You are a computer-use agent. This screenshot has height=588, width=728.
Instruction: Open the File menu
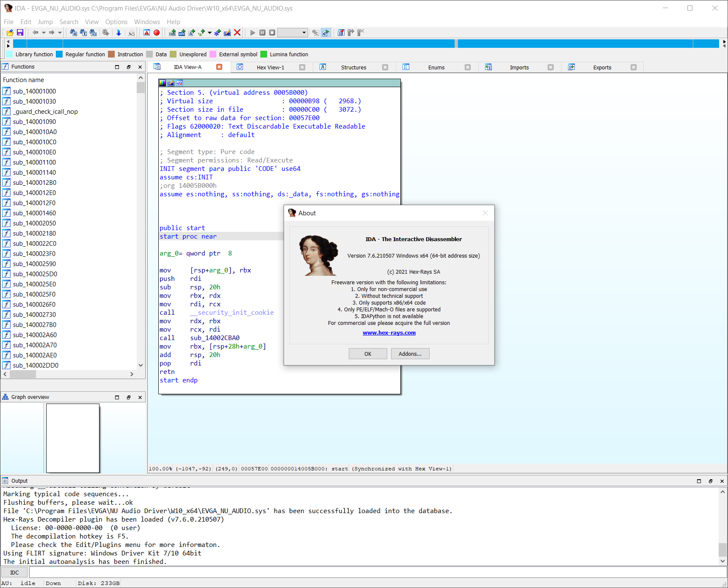8,22
